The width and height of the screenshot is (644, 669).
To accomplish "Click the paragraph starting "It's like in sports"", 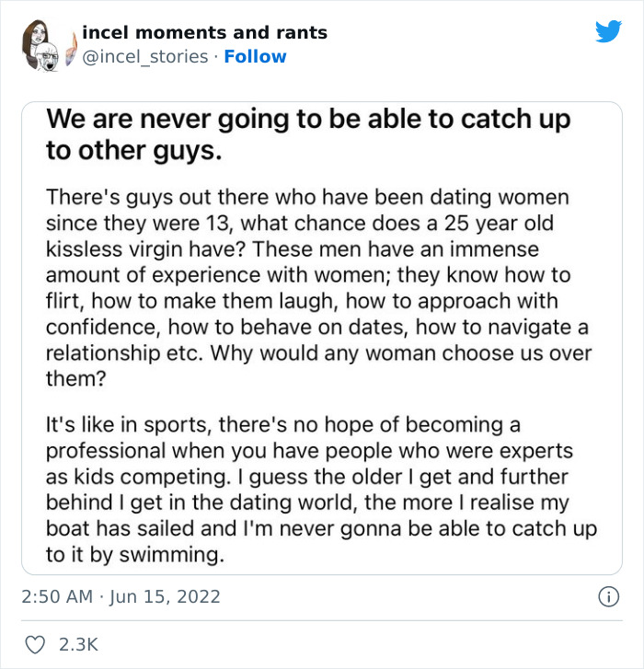I will pyautogui.click(x=308, y=490).
